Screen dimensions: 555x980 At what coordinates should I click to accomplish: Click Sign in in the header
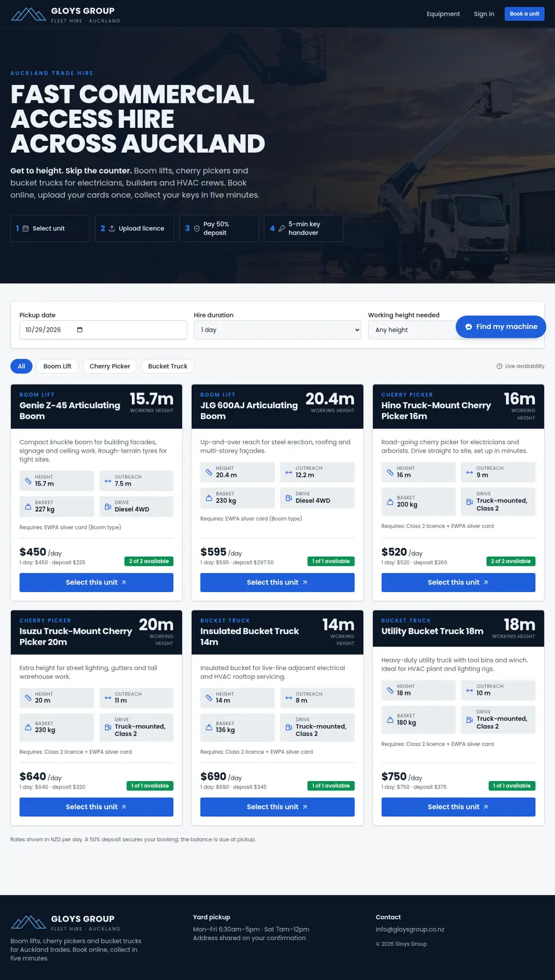[484, 14]
